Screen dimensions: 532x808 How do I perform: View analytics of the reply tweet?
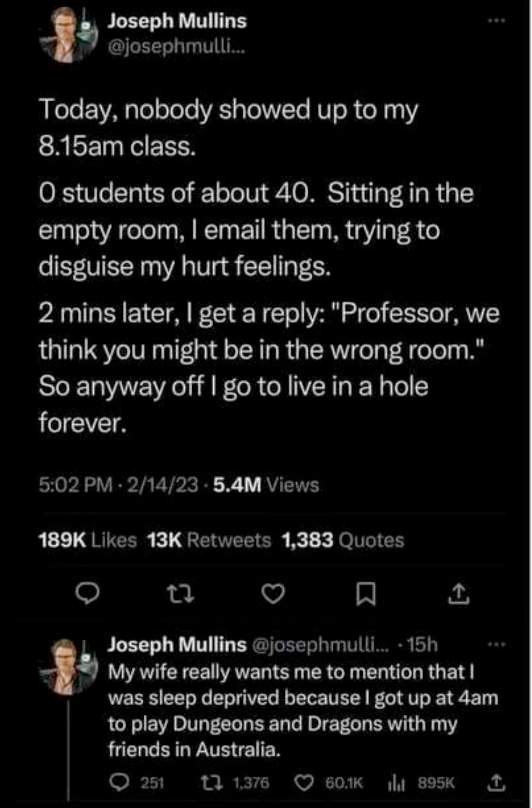tap(397, 783)
